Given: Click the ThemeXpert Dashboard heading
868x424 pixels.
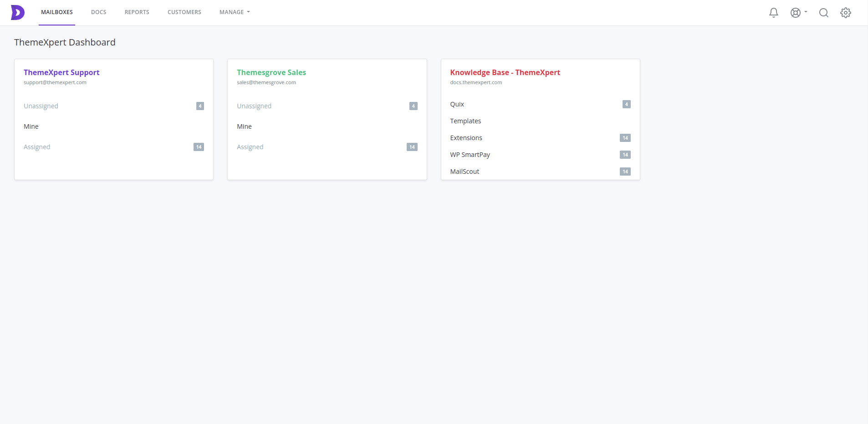Looking at the screenshot, I should coord(65,42).
